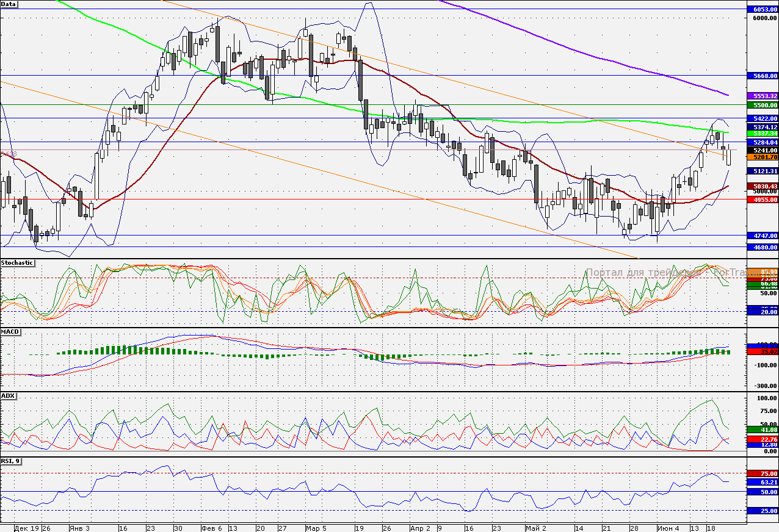
Task: Select the Stochastic 20.00 threshold label
Action: click(x=763, y=312)
